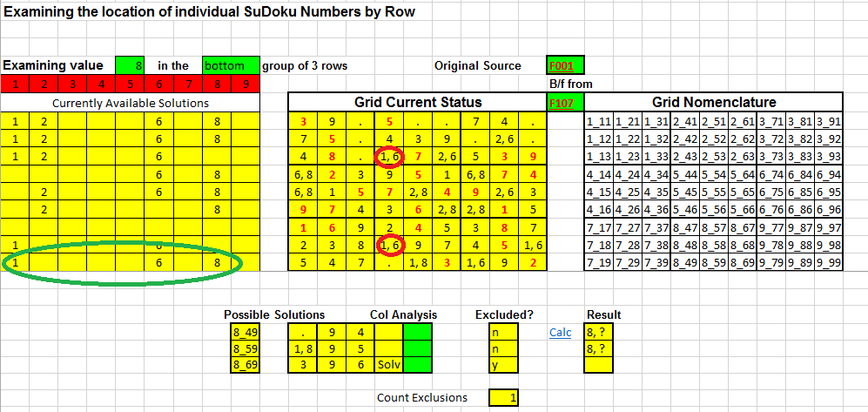The height and width of the screenshot is (412, 868).
Task: Click the 'Col Analysis' heading
Action: pos(403,314)
